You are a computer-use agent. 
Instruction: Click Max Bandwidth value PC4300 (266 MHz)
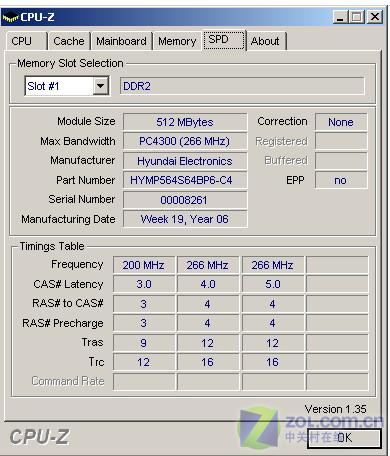pyautogui.click(x=185, y=141)
